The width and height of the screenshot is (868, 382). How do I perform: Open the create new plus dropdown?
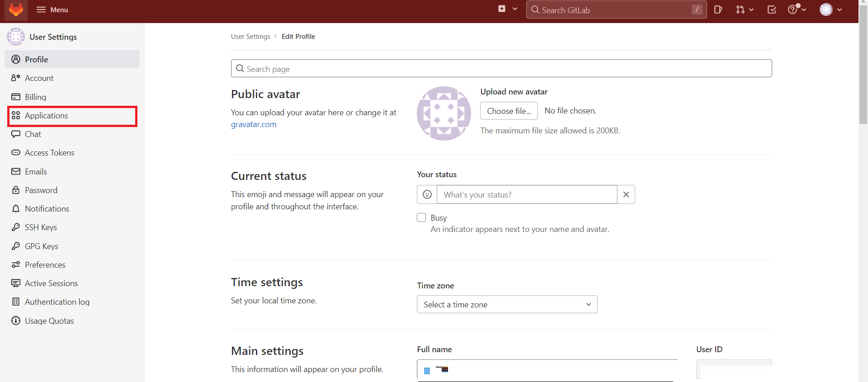[x=507, y=9]
